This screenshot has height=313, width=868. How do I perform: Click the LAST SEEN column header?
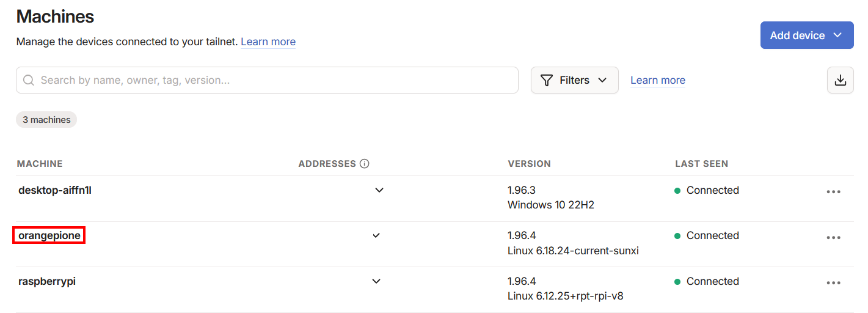(x=701, y=164)
